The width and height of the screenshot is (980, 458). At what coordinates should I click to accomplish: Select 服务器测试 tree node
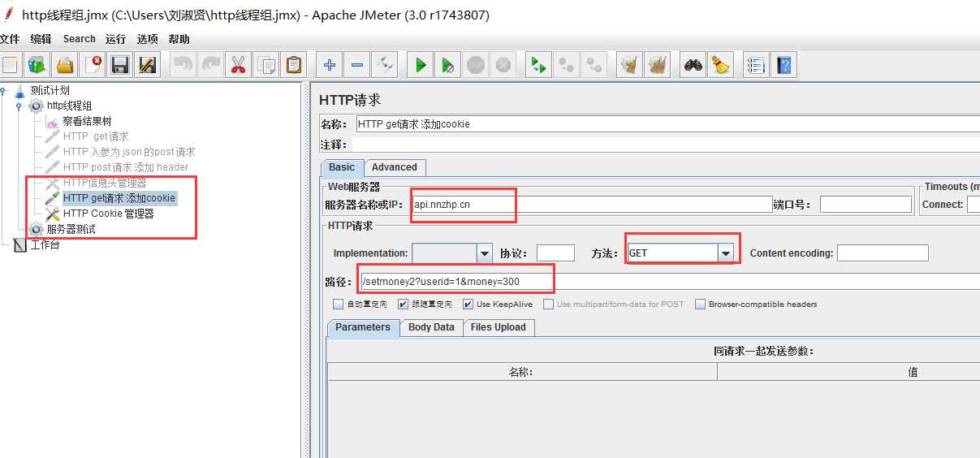pyautogui.click(x=71, y=229)
